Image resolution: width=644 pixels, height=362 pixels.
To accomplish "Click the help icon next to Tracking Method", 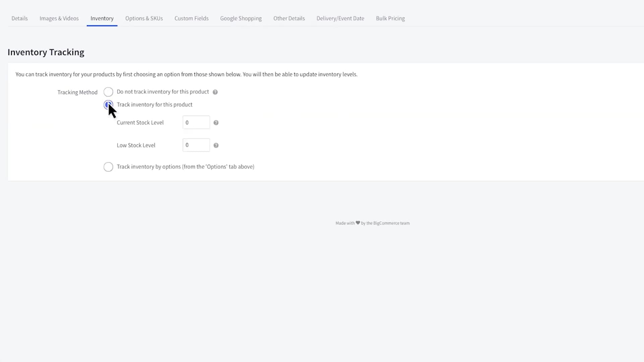I will (x=215, y=92).
